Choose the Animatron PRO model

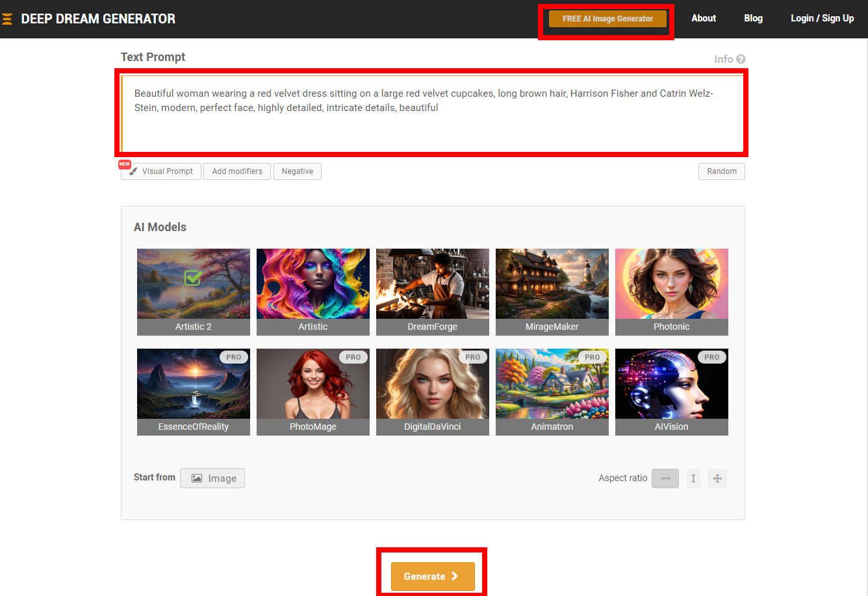552,391
